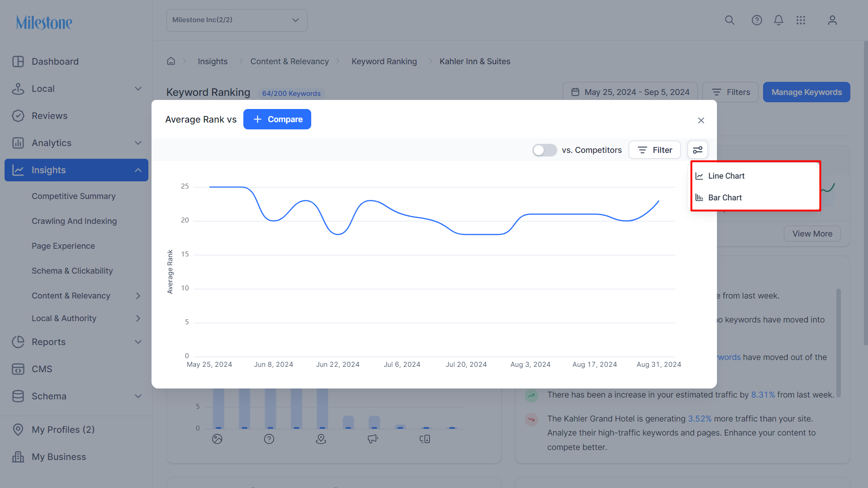Click the May 25, 2024 axis label

[x=209, y=365]
